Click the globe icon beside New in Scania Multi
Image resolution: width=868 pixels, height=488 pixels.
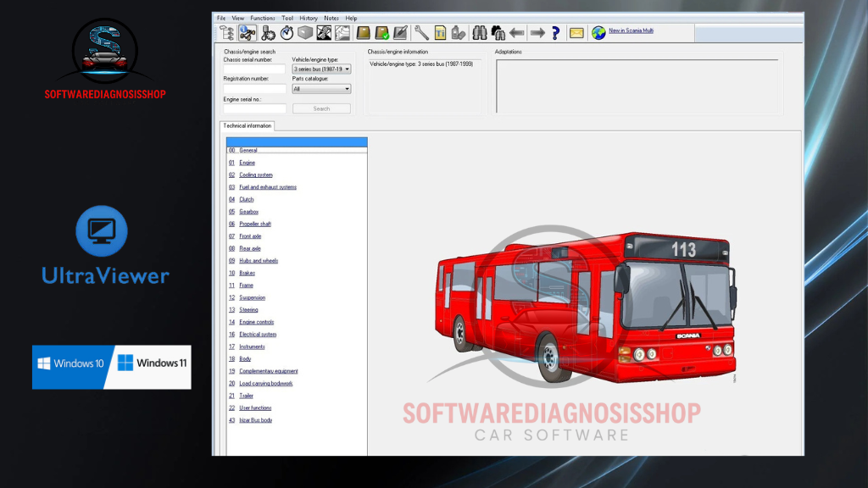click(x=598, y=32)
